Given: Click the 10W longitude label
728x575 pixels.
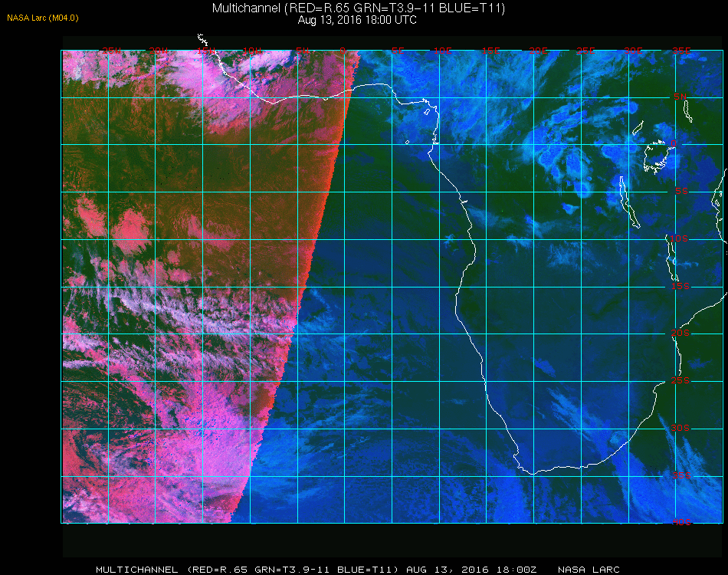Looking at the screenshot, I should (253, 51).
